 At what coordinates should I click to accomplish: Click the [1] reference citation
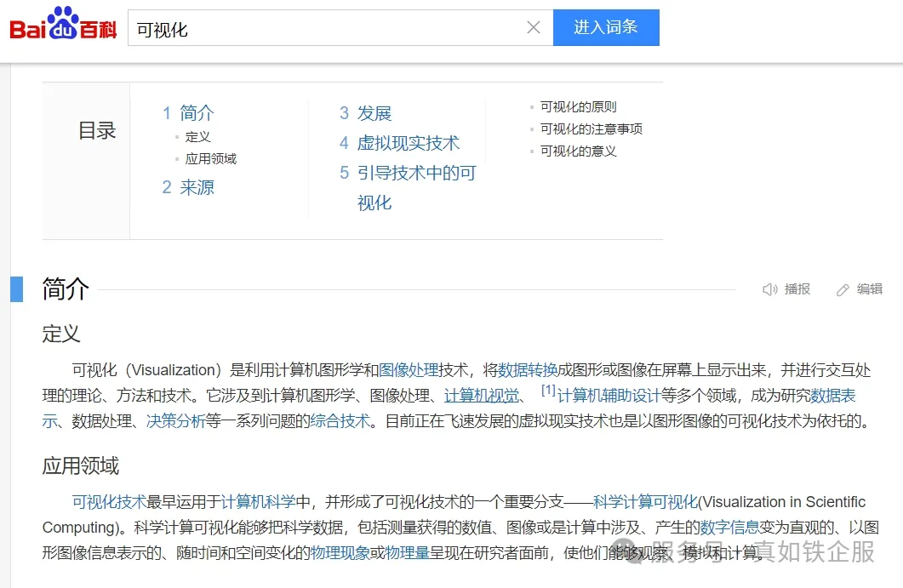pos(550,390)
